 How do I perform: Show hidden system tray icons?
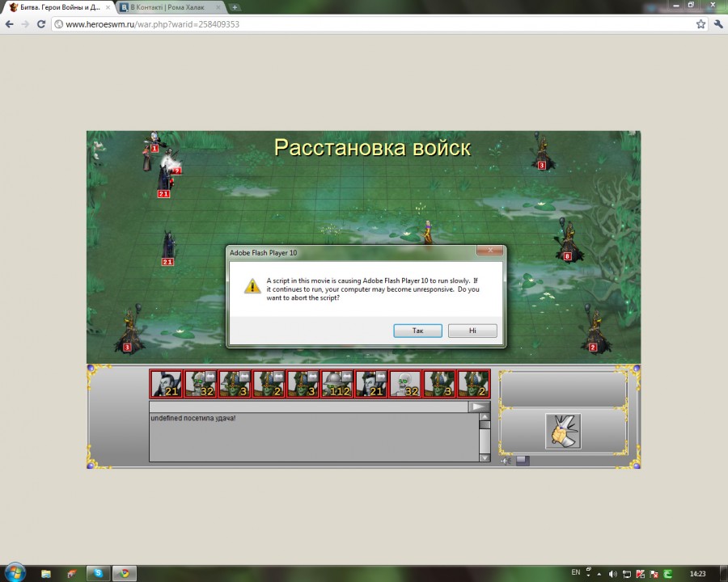pyautogui.click(x=599, y=574)
